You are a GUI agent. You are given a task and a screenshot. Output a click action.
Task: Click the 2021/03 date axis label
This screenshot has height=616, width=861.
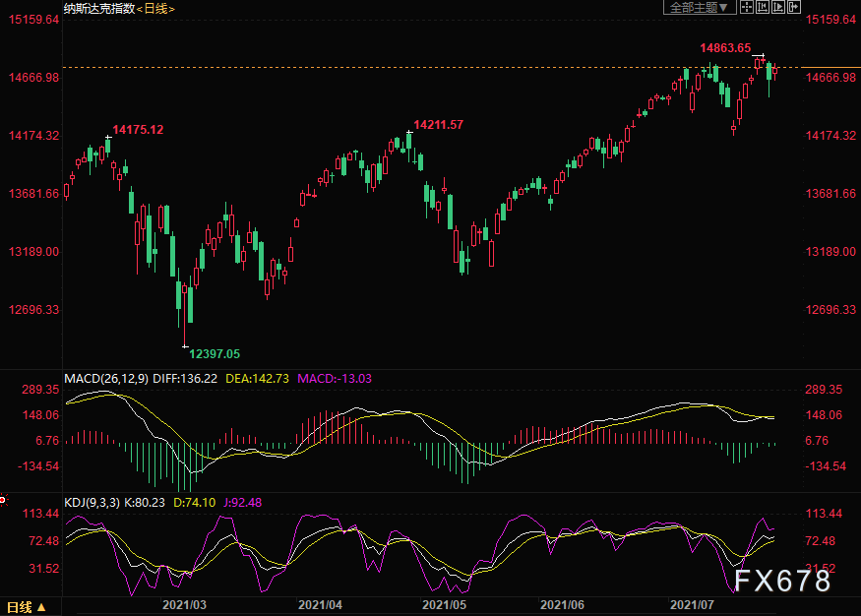pos(184,605)
